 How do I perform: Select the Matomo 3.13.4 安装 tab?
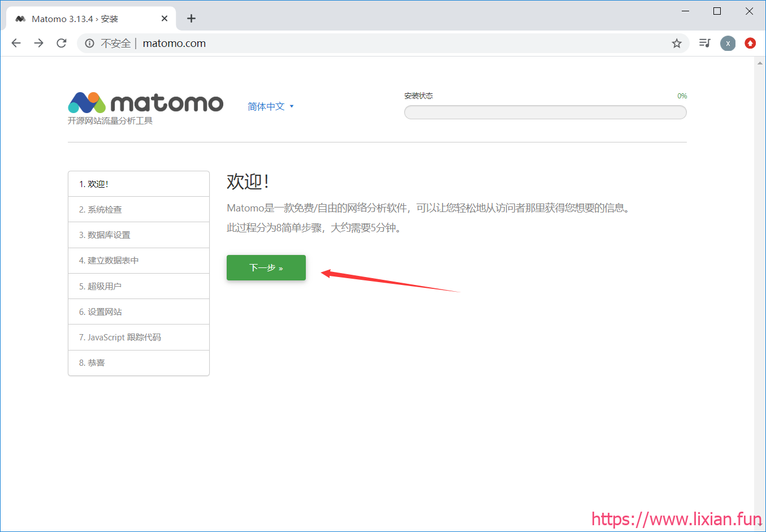[x=91, y=19]
